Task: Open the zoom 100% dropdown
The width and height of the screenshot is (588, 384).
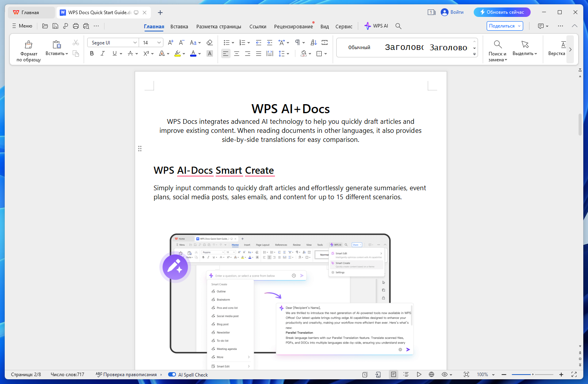Action: (x=493, y=375)
